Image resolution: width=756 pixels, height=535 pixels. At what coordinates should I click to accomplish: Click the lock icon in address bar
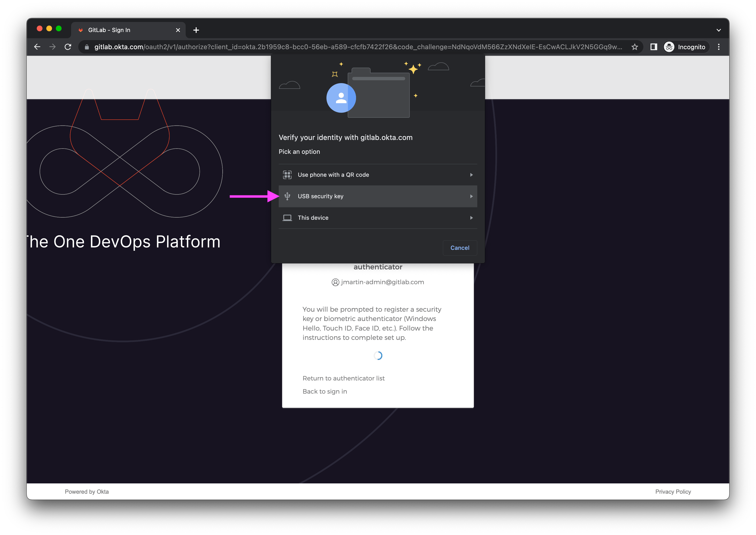click(87, 47)
